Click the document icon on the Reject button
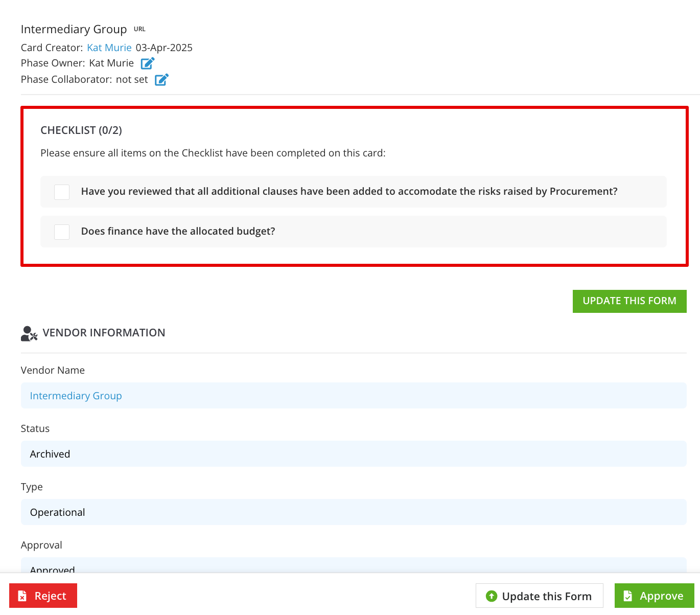This screenshot has height=615, width=700. pyautogui.click(x=22, y=596)
